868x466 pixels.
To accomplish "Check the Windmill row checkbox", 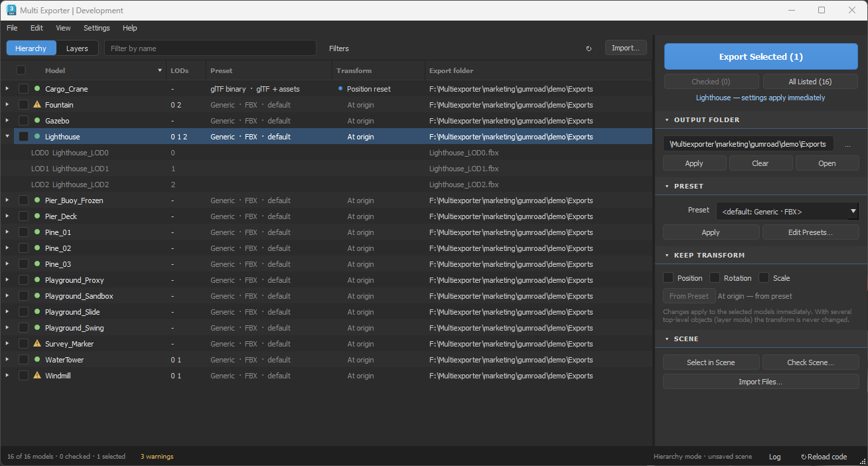I will point(23,376).
